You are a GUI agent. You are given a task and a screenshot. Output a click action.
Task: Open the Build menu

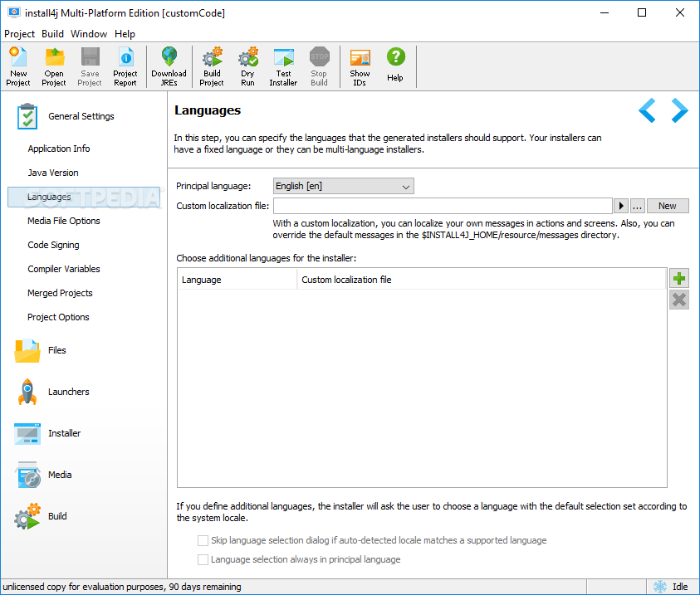tap(52, 34)
